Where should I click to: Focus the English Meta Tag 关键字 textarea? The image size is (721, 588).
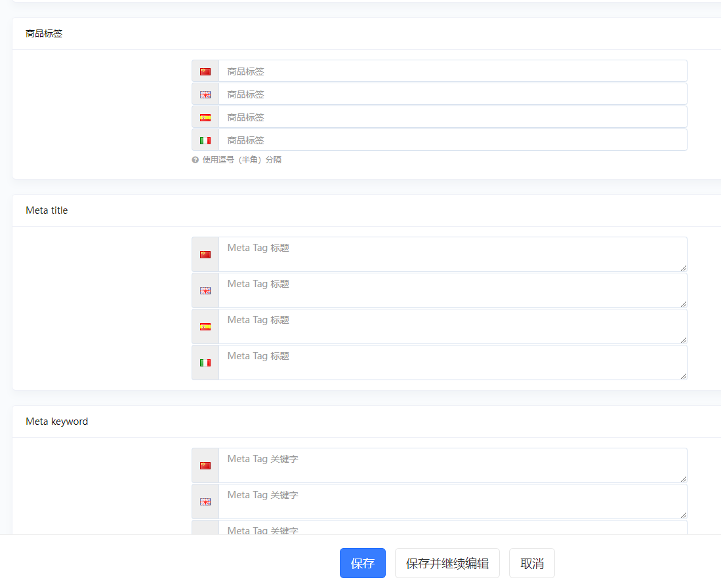453,501
